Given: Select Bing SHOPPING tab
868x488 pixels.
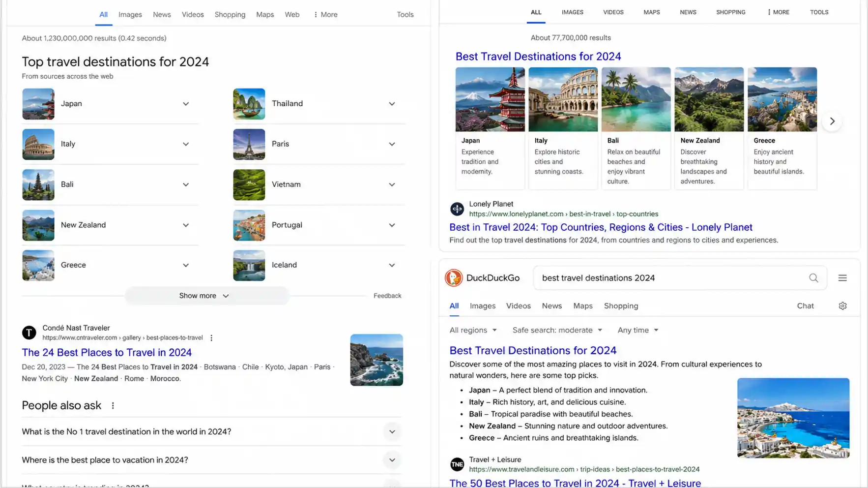Looking at the screenshot, I should point(731,12).
